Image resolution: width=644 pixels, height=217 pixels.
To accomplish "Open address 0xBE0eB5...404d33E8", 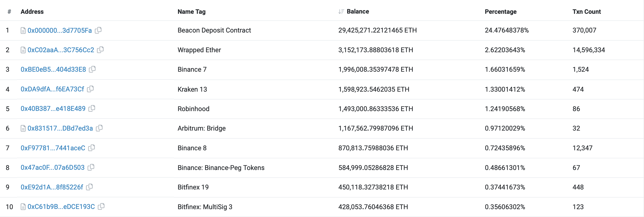I will coord(53,69).
